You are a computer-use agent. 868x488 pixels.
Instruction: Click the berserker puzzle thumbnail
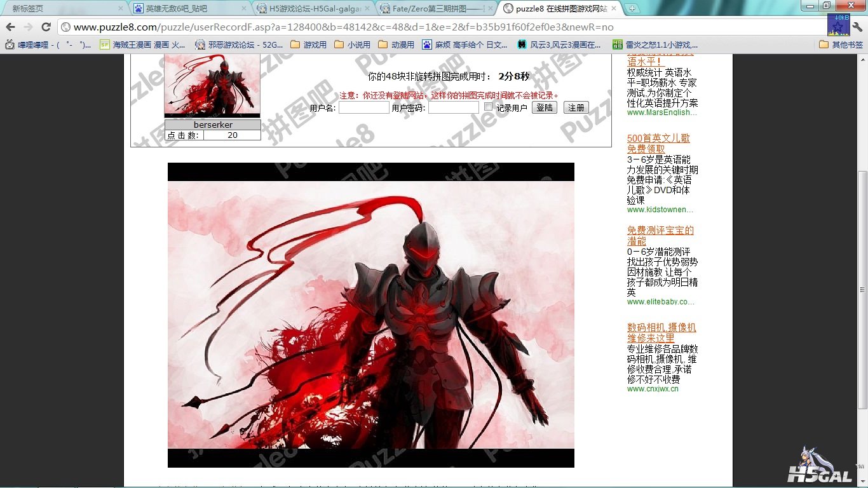212,85
